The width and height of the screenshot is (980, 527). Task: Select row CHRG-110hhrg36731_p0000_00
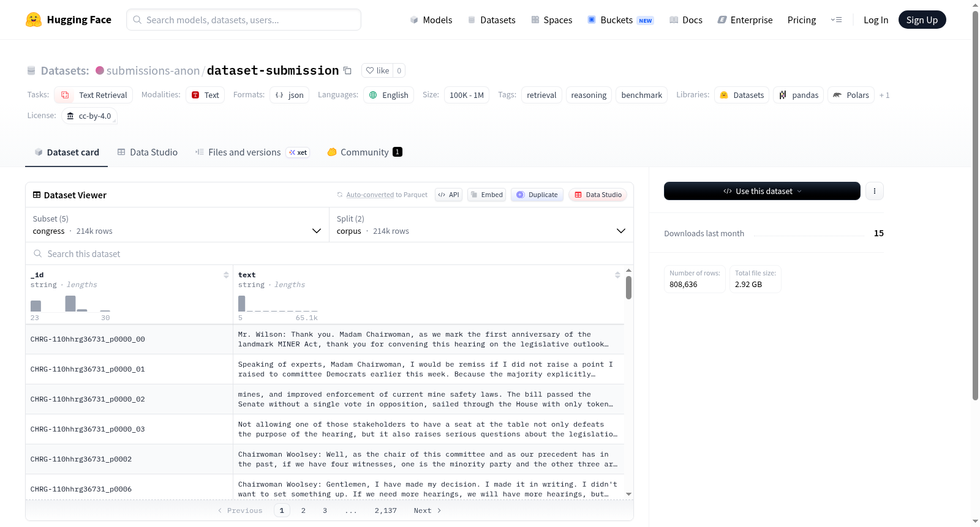click(325, 339)
